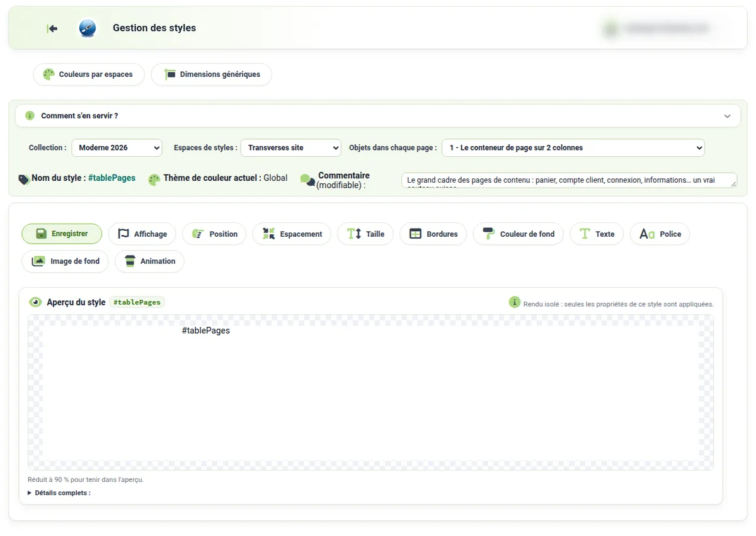Click into the Commentaire text field
Screen dimensions: 756x536
(569, 180)
